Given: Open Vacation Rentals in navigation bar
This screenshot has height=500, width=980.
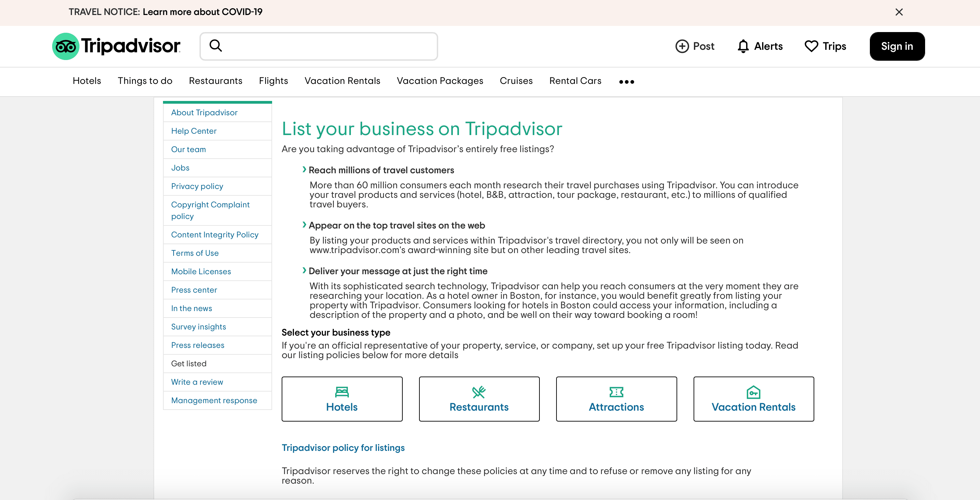Looking at the screenshot, I should click(x=342, y=81).
